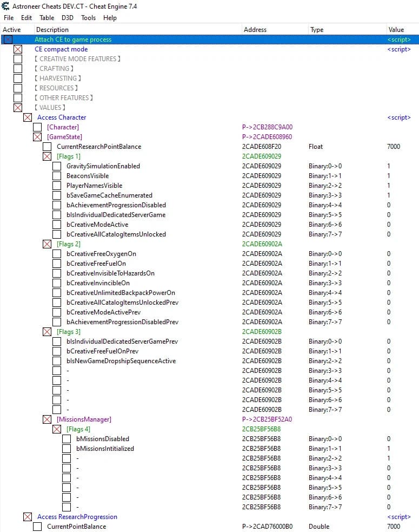Select the Attach CE to game process row
419x532 pixels.
pyautogui.click(x=210, y=40)
